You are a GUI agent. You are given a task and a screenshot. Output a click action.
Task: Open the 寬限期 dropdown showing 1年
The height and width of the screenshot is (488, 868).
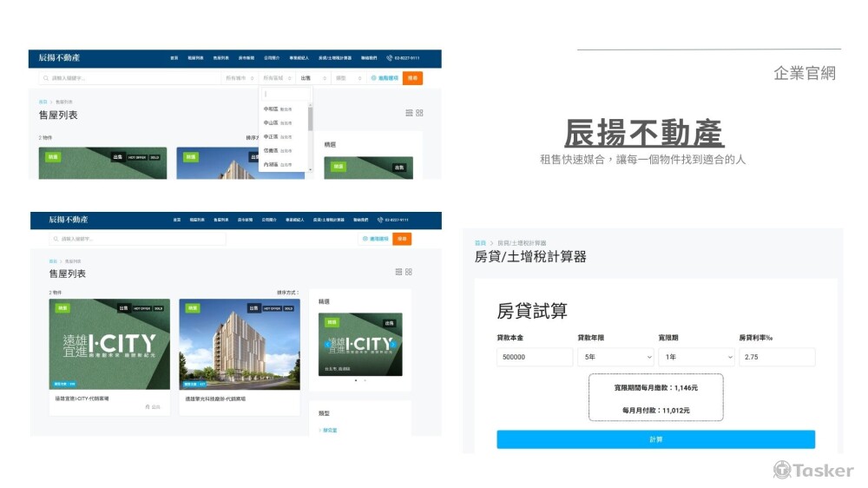tap(695, 357)
